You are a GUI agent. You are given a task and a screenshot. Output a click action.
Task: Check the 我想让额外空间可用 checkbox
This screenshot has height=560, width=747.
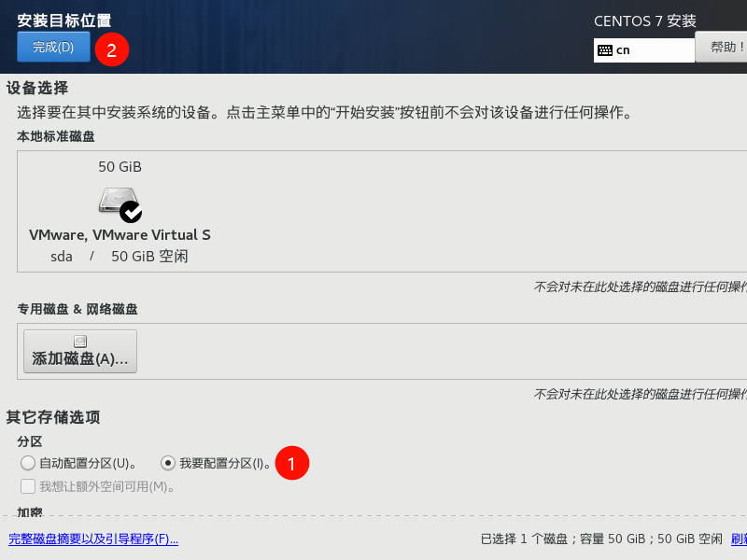28,485
